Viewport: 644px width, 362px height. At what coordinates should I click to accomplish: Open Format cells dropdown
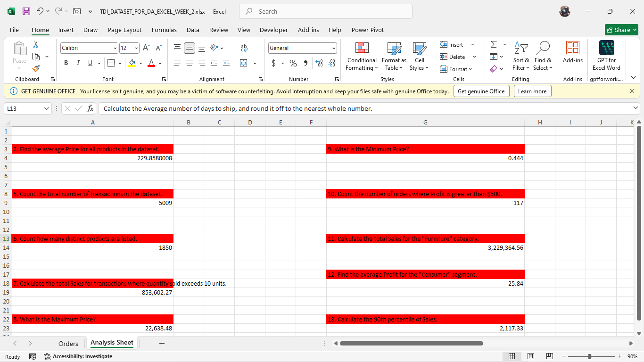point(457,69)
